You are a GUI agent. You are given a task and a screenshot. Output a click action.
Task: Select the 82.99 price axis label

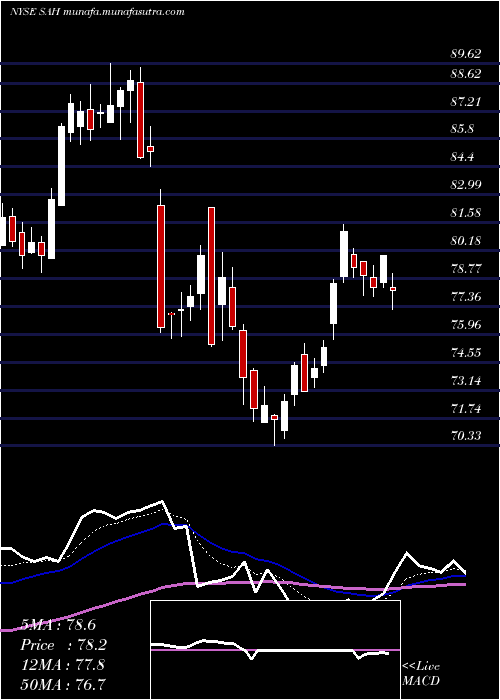pos(466,185)
